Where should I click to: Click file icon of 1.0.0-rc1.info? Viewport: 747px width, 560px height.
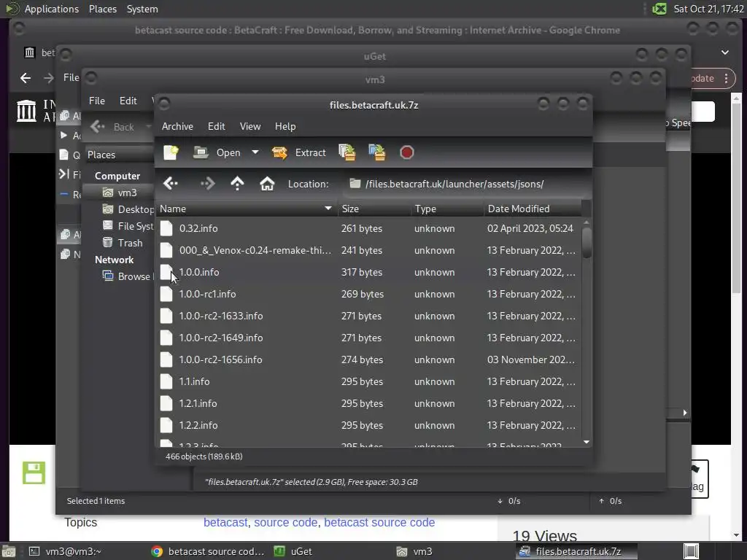166,295
